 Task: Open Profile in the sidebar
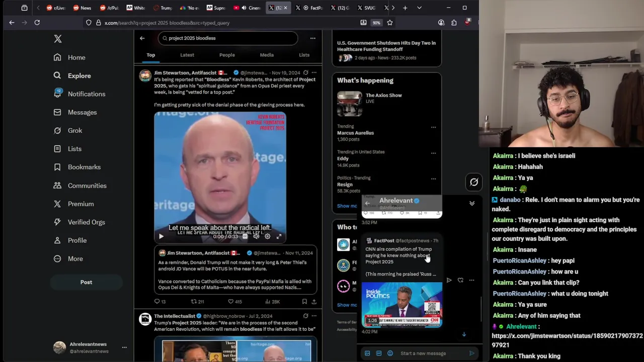[70, 240]
